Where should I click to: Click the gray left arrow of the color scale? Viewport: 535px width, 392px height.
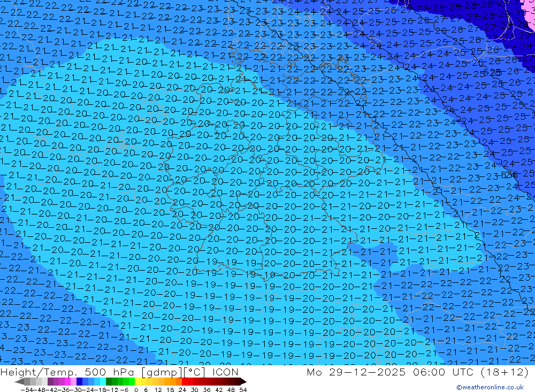[20, 382]
